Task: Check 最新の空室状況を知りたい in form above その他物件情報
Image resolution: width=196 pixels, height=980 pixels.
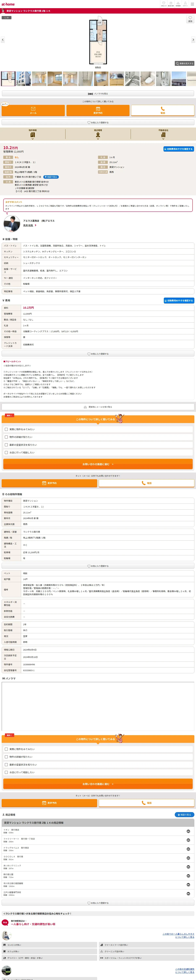Action: point(6,445)
